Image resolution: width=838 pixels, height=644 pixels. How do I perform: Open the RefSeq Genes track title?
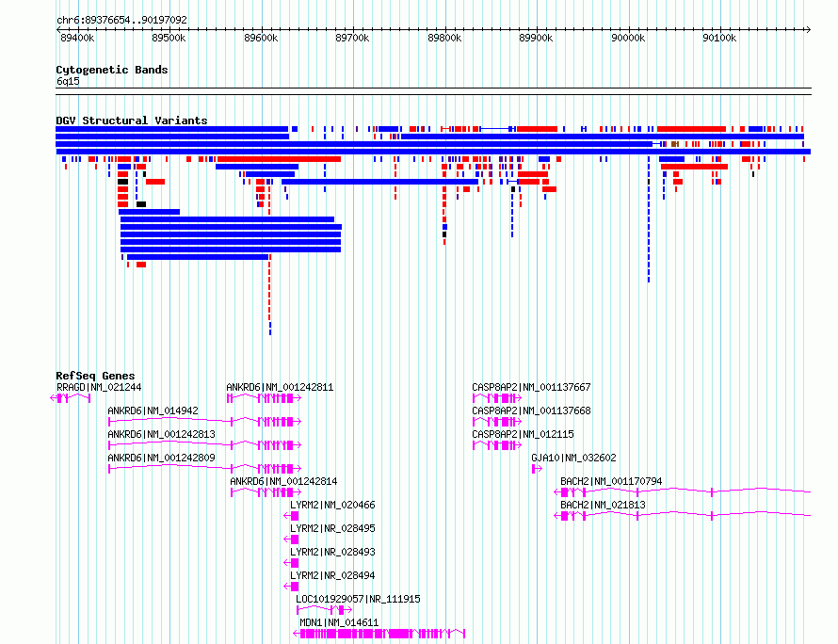click(95, 376)
